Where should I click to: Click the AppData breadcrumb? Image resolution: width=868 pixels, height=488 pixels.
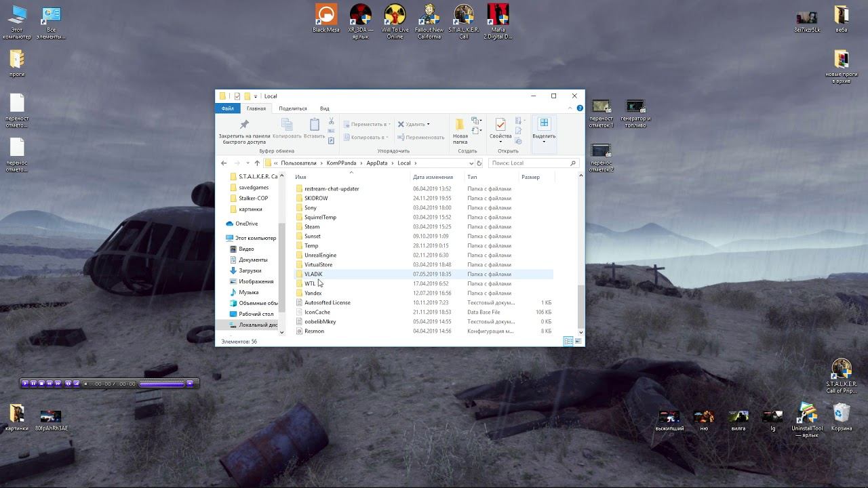point(377,163)
